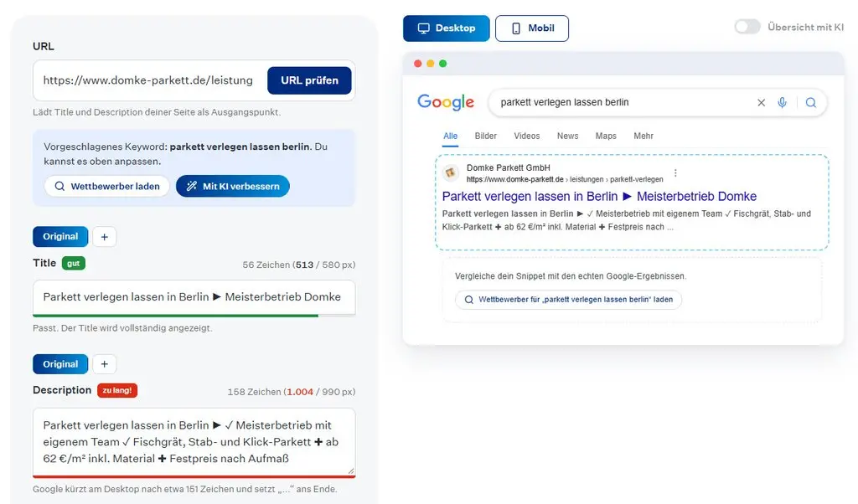Select the Original tab above Title
Image resolution: width=858 pixels, height=504 pixels.
[60, 237]
